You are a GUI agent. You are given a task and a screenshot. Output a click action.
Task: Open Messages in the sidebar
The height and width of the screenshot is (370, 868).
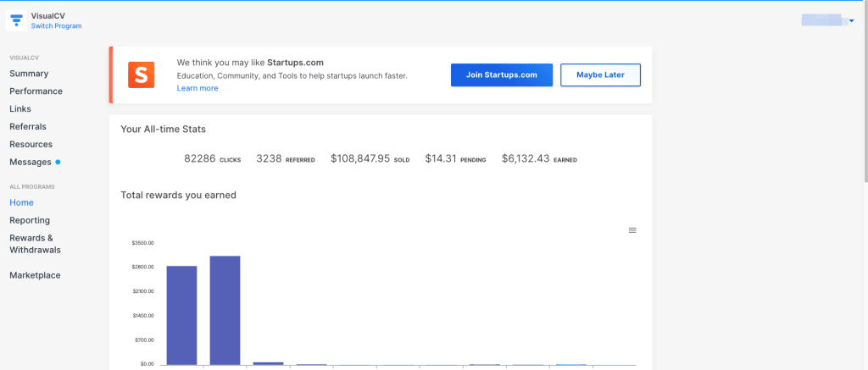click(x=31, y=162)
